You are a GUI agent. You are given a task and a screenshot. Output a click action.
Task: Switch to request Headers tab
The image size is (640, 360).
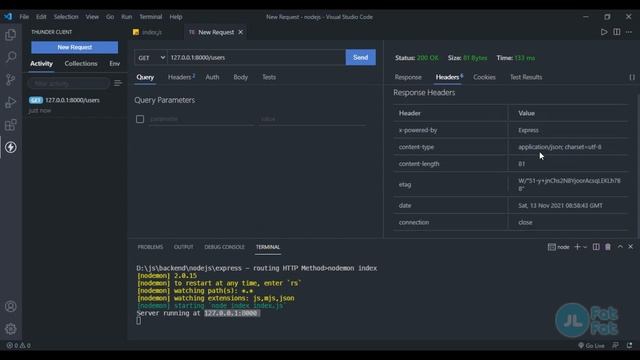[x=181, y=77]
